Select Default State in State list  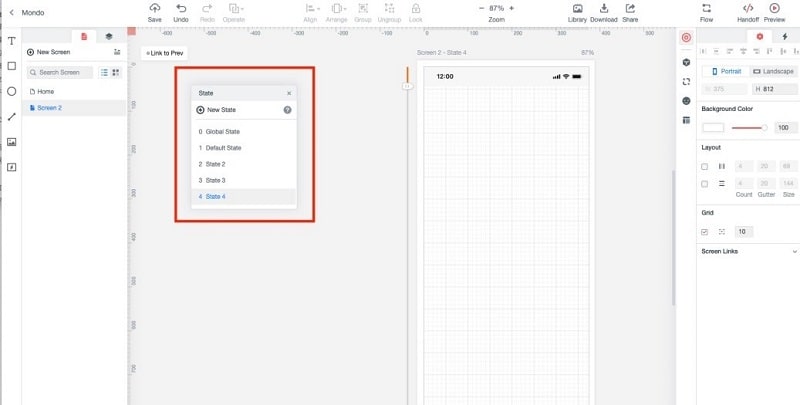point(243,148)
